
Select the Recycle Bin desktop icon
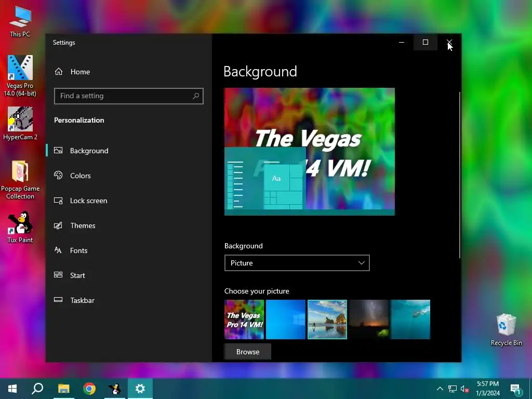point(506,329)
